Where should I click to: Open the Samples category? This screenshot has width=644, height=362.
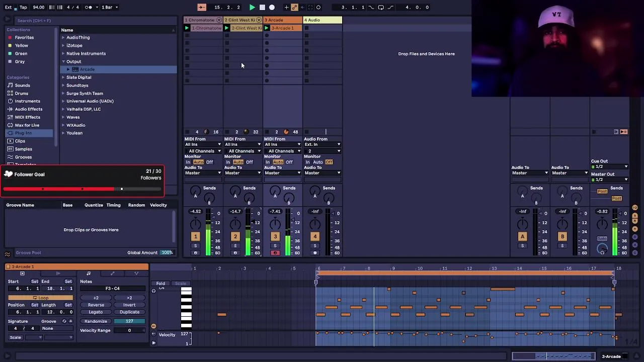(x=24, y=149)
